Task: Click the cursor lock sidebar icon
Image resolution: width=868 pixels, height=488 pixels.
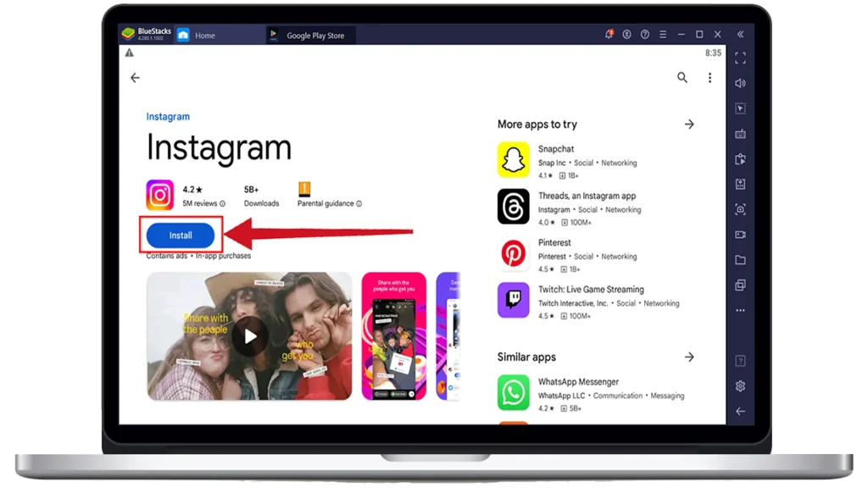Action: 740,108
